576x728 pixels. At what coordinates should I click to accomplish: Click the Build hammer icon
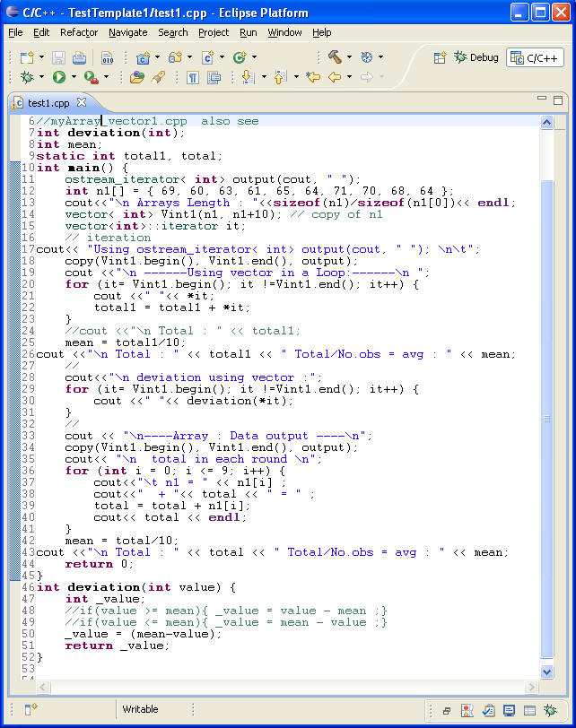click(335, 57)
